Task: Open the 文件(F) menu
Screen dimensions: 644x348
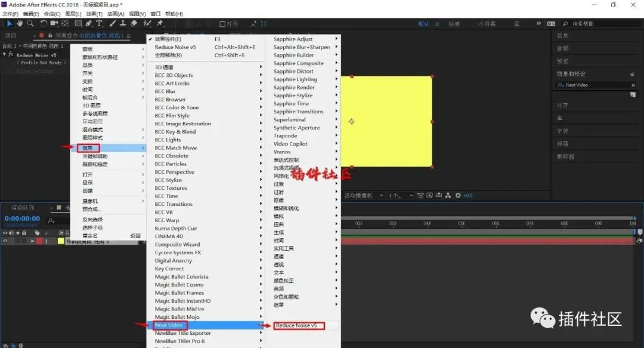Action: [x=10, y=14]
